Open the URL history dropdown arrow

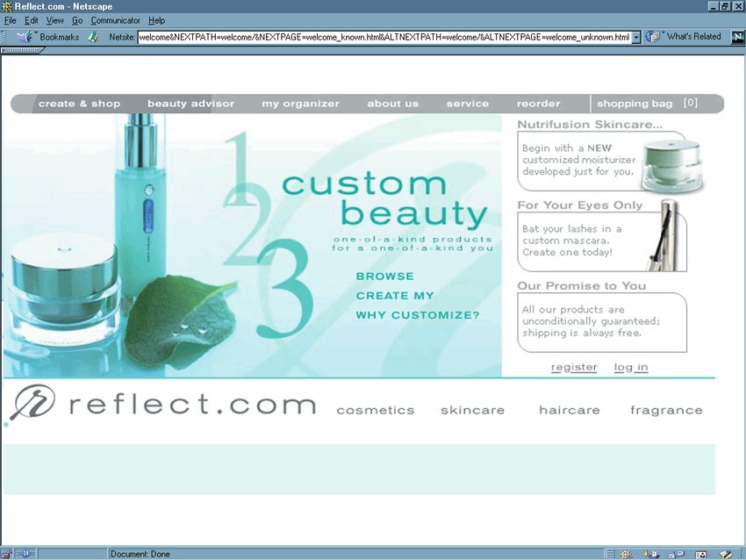click(636, 37)
